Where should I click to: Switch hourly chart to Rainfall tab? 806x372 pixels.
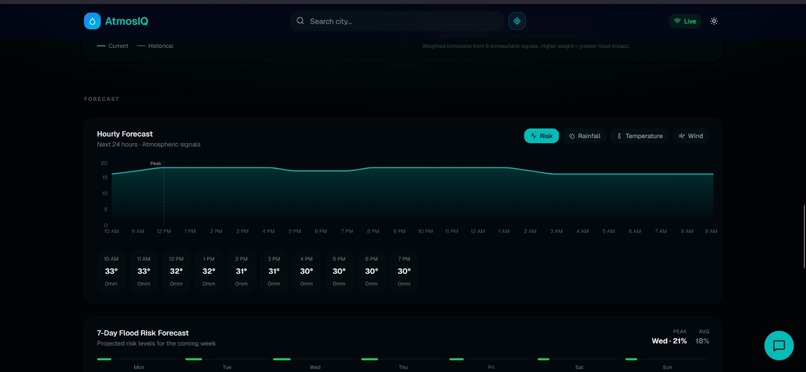(x=585, y=136)
